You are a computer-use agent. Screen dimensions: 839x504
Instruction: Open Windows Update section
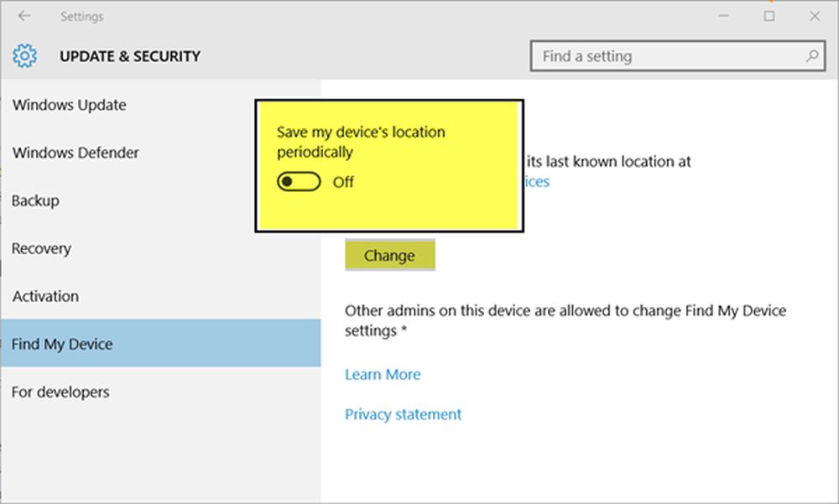tap(160, 105)
